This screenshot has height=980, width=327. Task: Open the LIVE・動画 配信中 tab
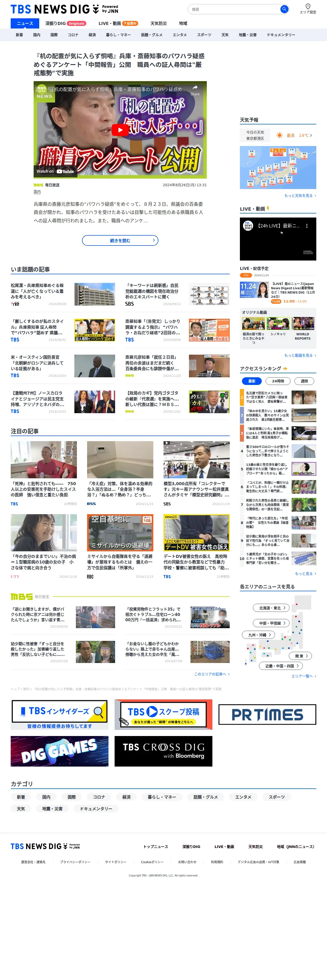click(x=118, y=23)
